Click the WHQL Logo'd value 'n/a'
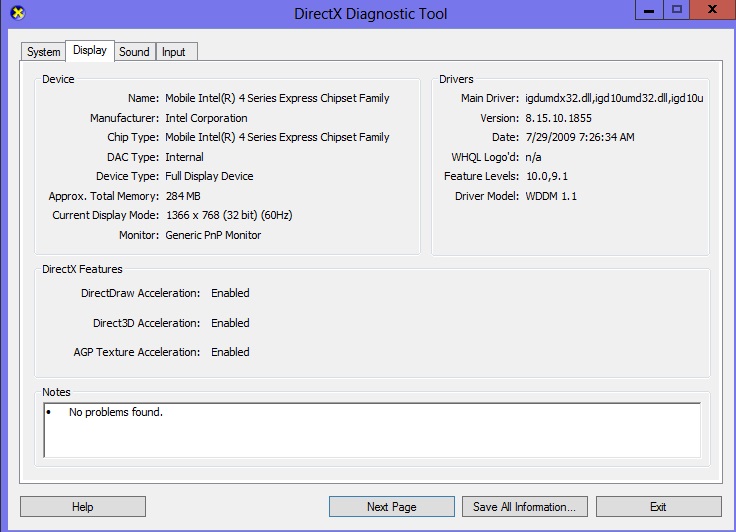Screen dimensions: 736x532 533,157
